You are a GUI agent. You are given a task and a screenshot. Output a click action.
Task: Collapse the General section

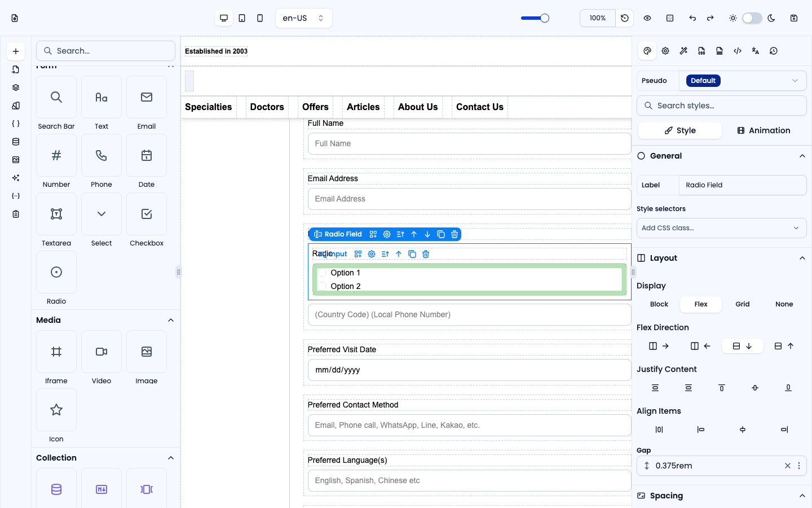802,156
